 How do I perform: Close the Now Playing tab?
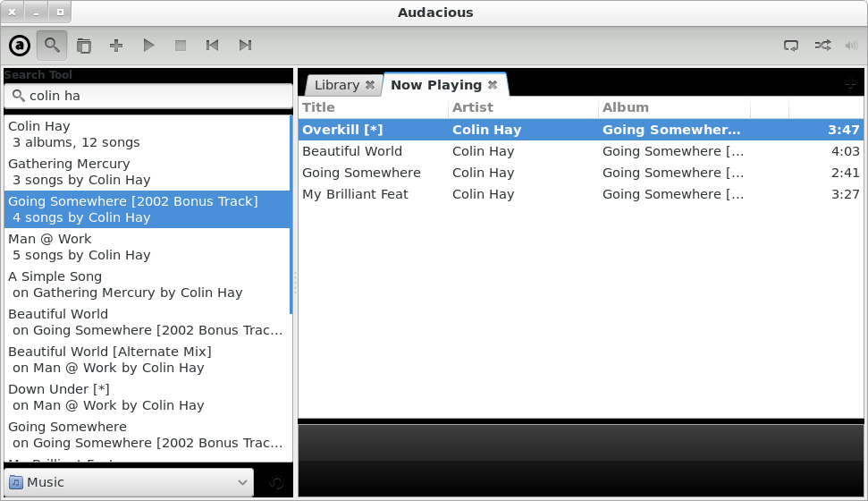(493, 85)
